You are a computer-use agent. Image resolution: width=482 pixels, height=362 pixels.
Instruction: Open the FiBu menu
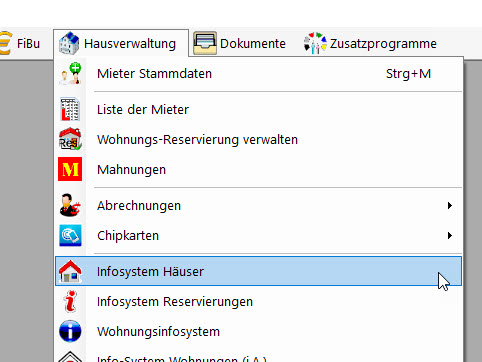click(20, 43)
